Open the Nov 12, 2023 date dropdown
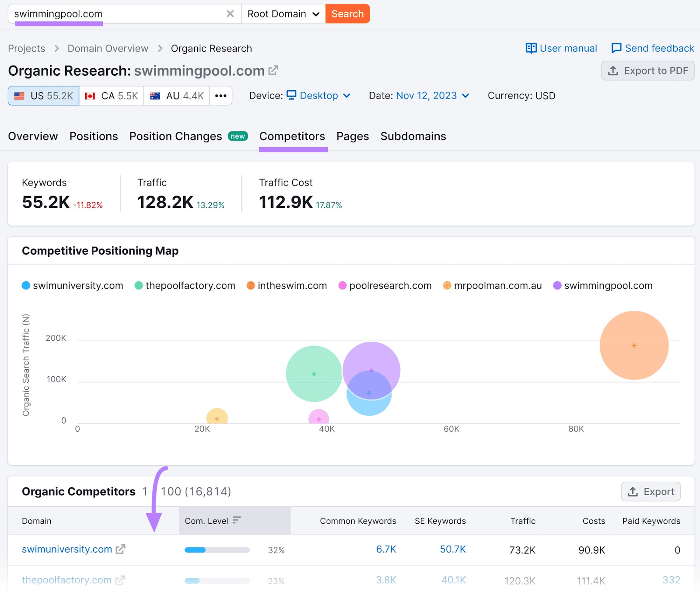 coord(433,95)
